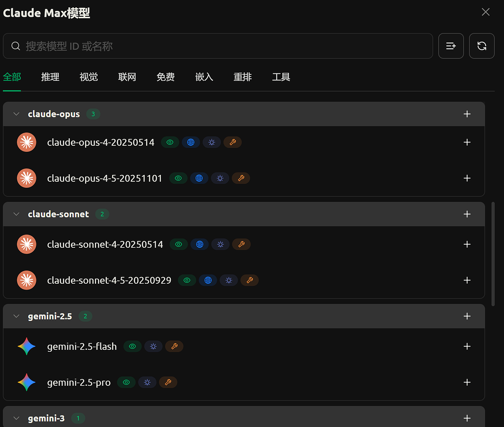
Task: Click the tool wrench badge on claude-opus-4-20250514
Action: tap(233, 142)
